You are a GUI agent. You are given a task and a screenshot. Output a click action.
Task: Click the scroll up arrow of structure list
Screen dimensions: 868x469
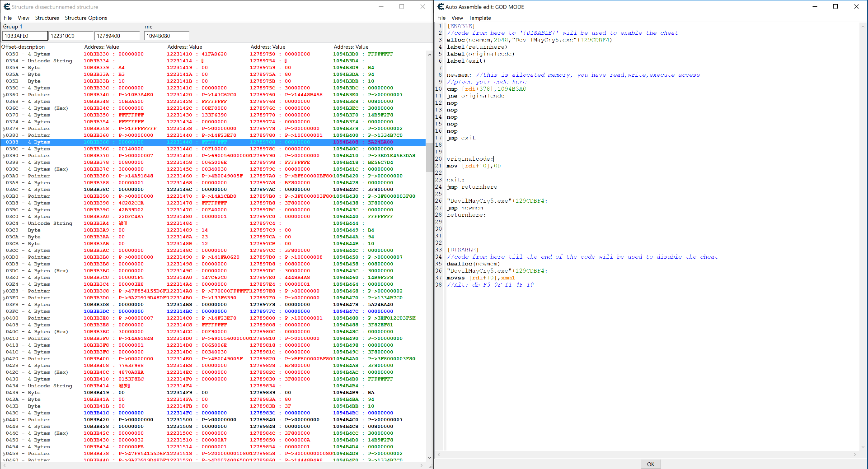click(429, 55)
